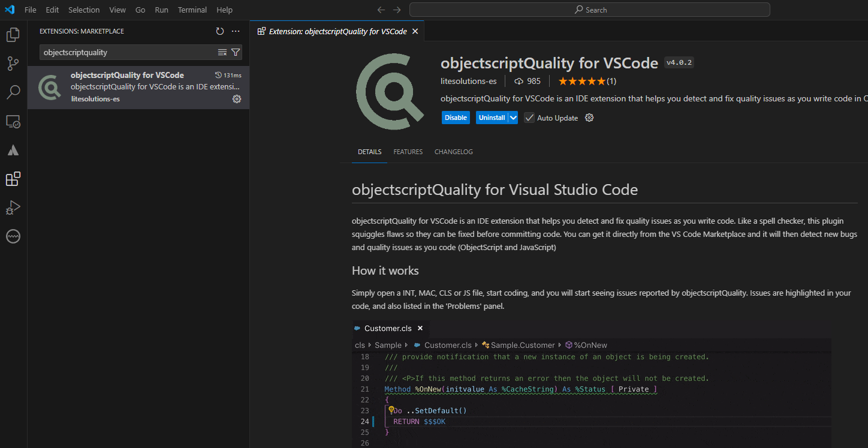The height and width of the screenshot is (448, 868).
Task: Open the Edit menu
Action: point(52,10)
